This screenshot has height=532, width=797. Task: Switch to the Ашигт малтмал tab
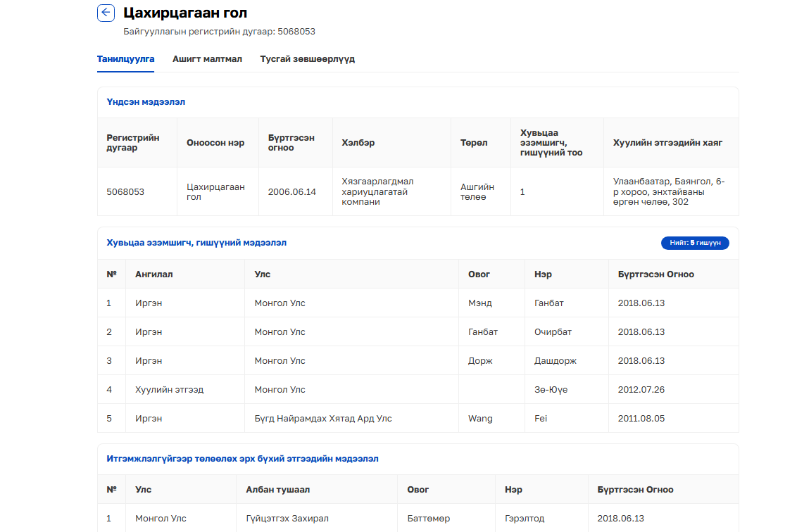coord(207,59)
